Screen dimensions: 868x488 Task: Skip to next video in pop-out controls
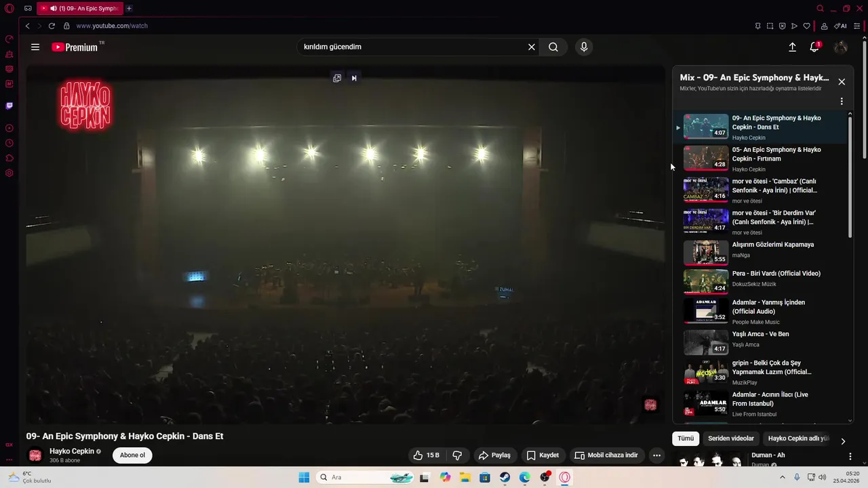tap(354, 78)
